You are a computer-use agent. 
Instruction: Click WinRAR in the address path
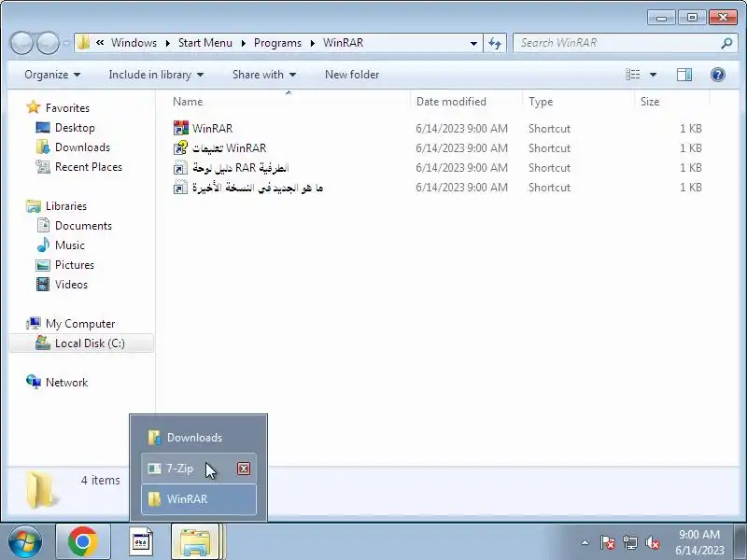coord(343,43)
